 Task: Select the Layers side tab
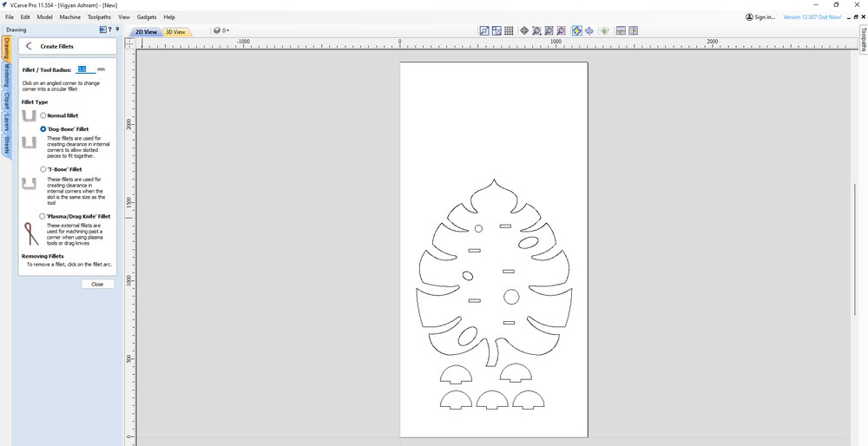[7, 123]
